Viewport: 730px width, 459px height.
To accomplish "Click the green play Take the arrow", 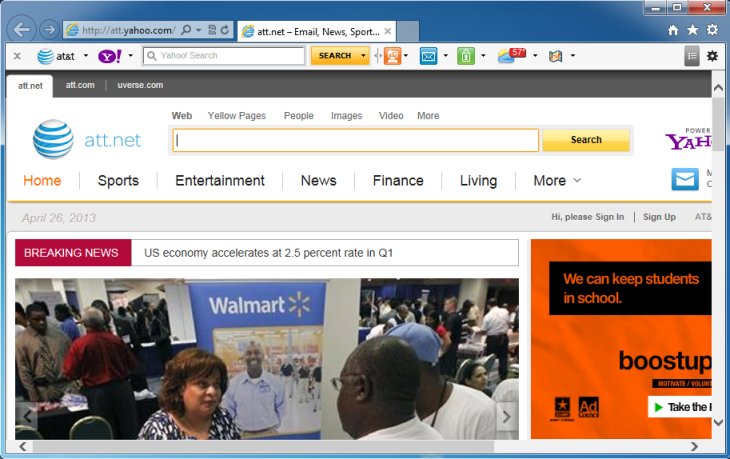I will (x=658, y=407).
